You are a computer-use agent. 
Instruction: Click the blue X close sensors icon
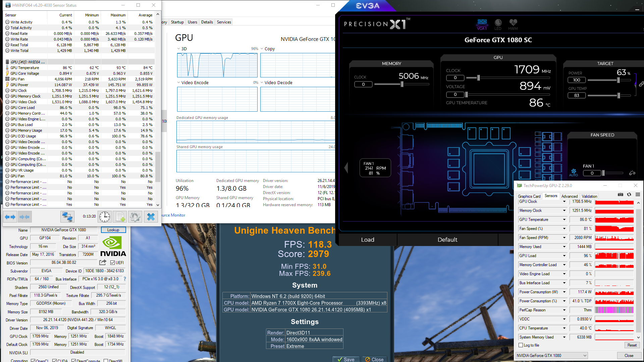tap(151, 217)
